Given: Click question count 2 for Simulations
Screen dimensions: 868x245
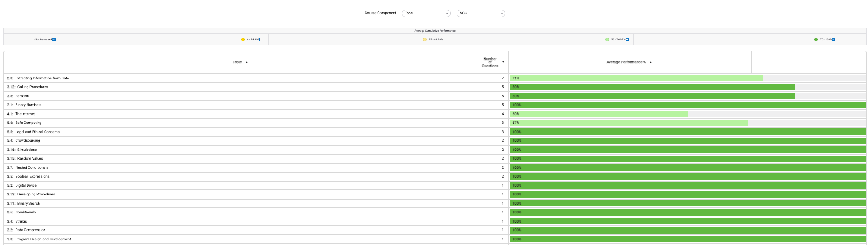Looking at the screenshot, I should (503, 150).
